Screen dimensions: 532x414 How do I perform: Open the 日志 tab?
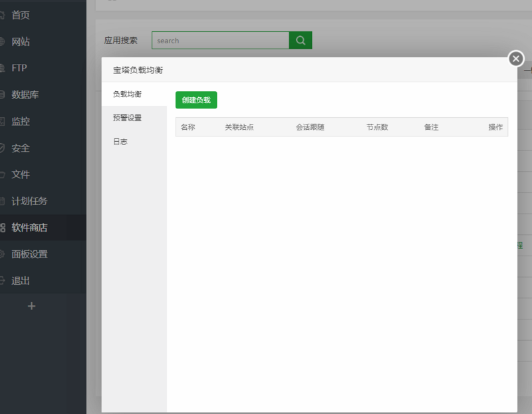pos(120,142)
